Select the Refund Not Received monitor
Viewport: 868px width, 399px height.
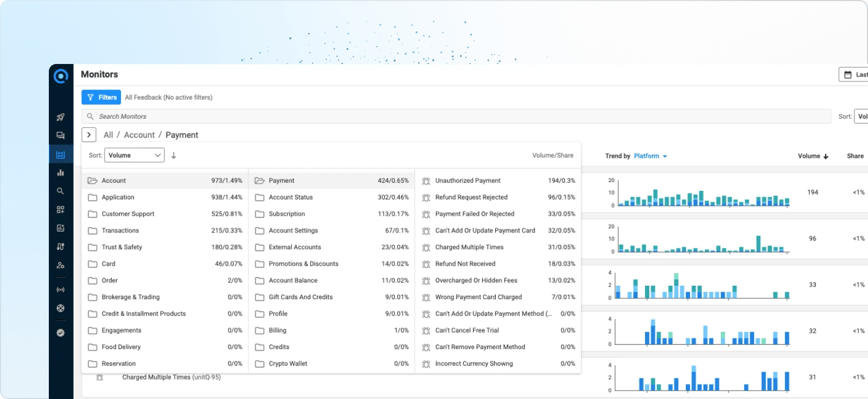click(x=498, y=264)
